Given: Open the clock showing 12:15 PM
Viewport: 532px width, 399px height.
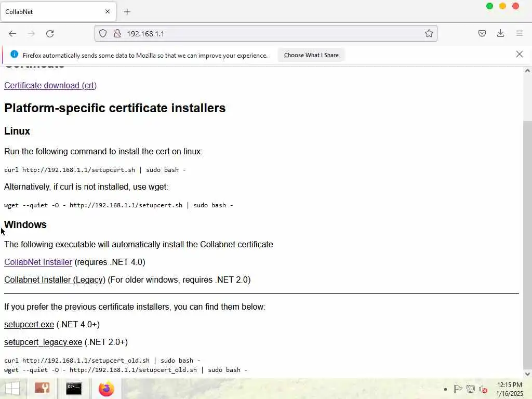Looking at the screenshot, I should click(510, 389).
